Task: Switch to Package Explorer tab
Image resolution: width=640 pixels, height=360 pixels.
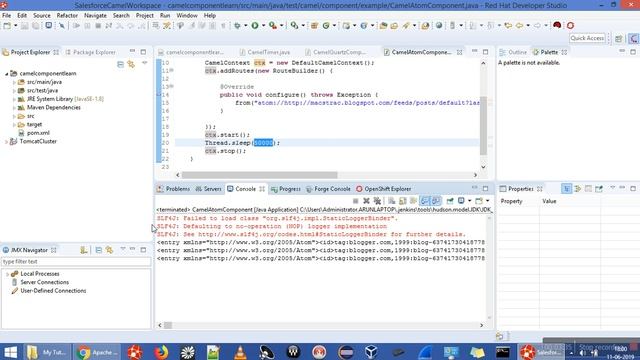Action: pyautogui.click(x=91, y=52)
